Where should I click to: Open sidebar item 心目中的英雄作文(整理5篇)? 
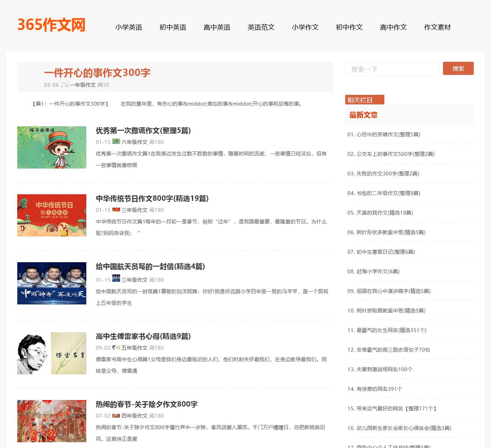coord(388,134)
